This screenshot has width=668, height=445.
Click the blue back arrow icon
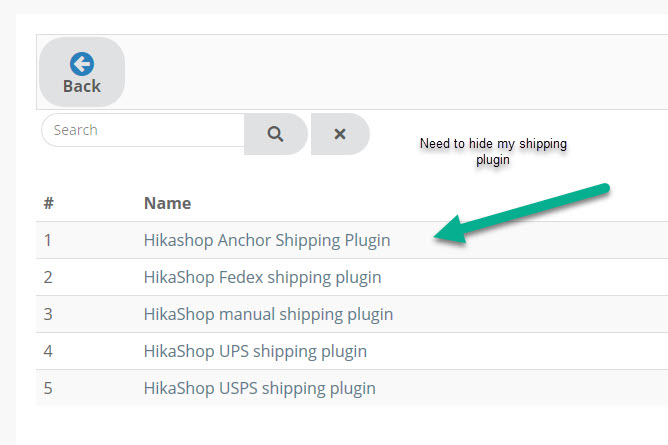81,64
